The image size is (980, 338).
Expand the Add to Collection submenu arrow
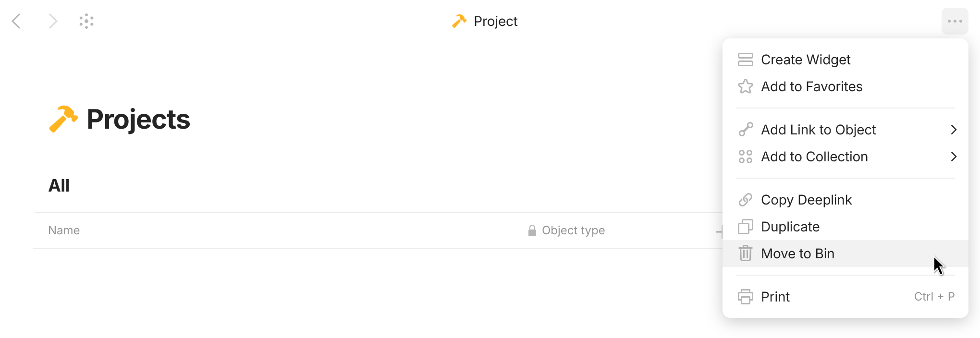[954, 157]
